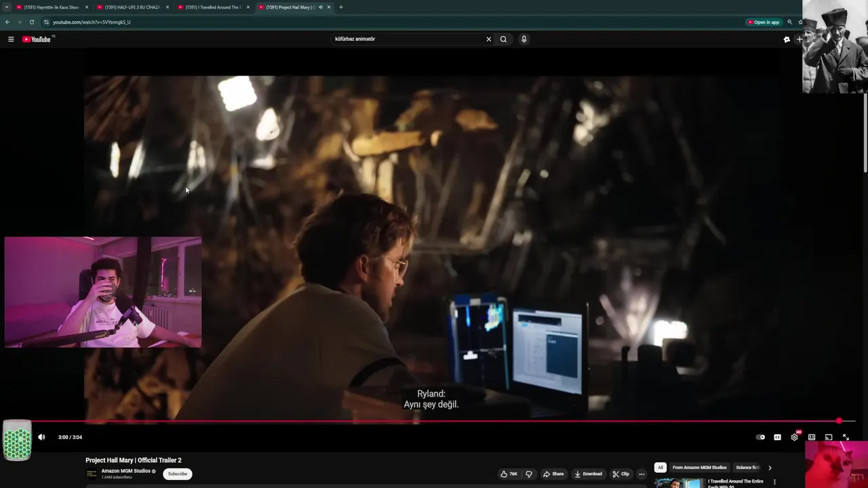Start voice search with the microphone icon

(524, 39)
